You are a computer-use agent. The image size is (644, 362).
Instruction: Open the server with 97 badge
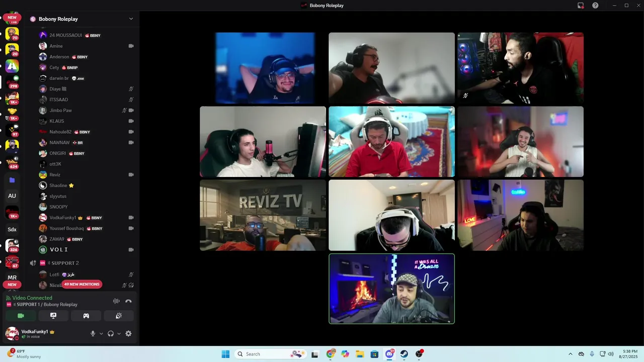tap(12, 130)
